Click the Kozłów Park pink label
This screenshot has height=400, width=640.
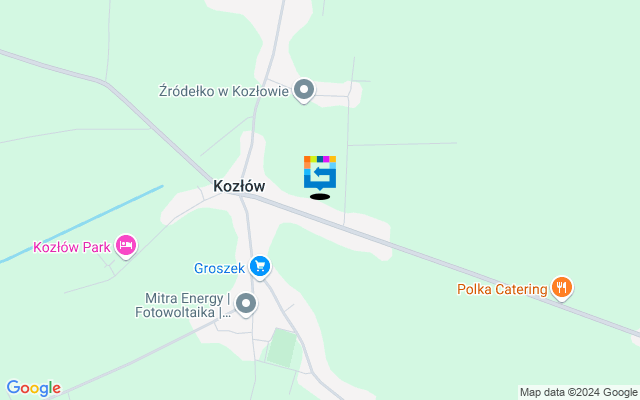coord(72,247)
